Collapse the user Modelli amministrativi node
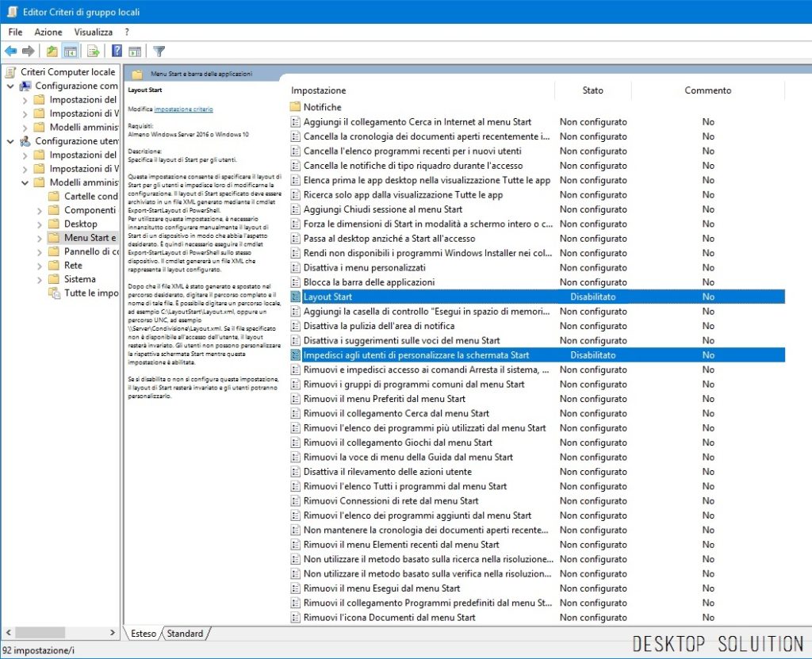This screenshot has height=659, width=812. 25,182
